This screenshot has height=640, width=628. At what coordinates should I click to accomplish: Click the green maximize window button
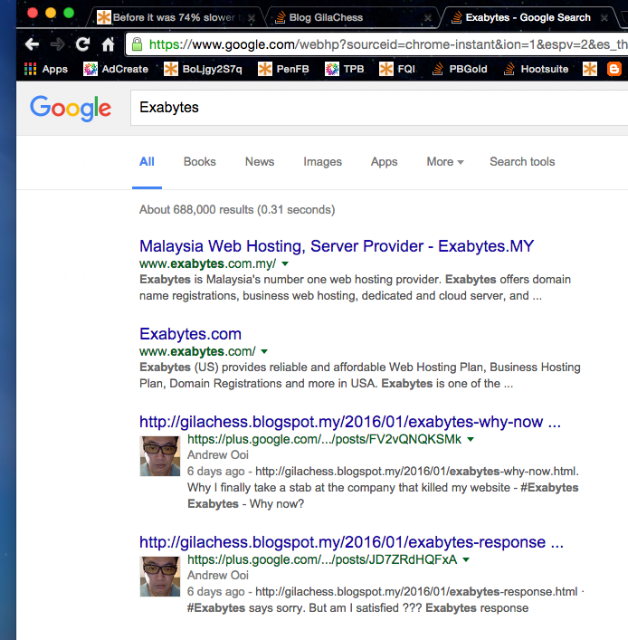[x=69, y=13]
